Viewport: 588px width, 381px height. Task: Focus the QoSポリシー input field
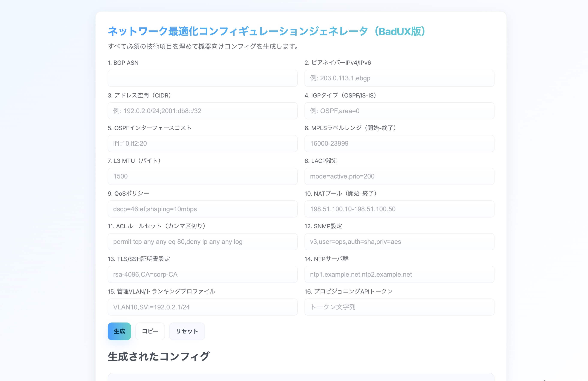(202, 209)
